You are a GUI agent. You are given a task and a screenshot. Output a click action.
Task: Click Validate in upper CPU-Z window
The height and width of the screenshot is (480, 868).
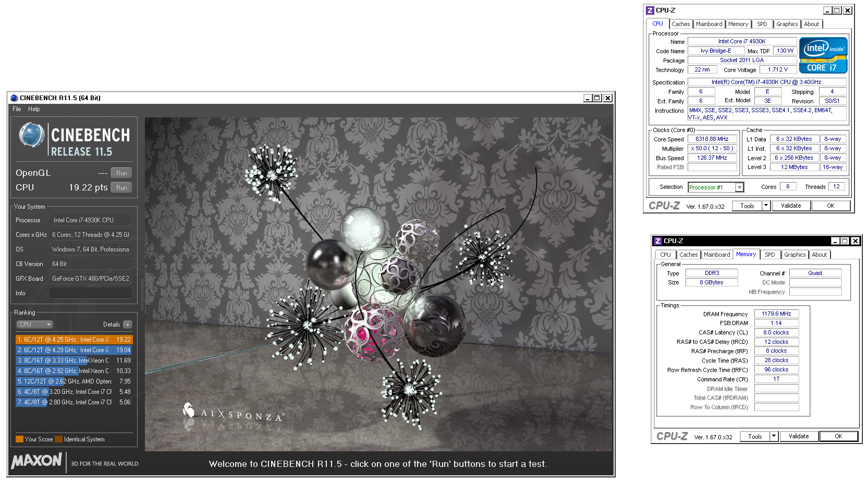[791, 206]
